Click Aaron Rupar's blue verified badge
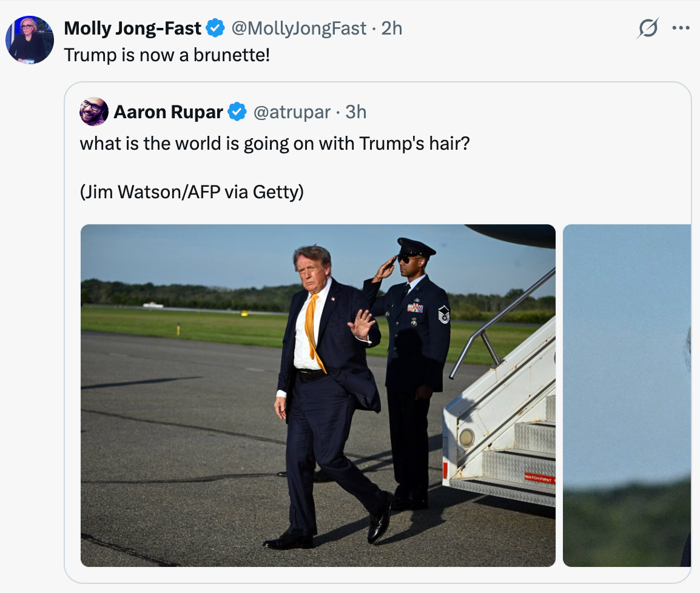Viewport: 700px width, 593px height. point(237,112)
